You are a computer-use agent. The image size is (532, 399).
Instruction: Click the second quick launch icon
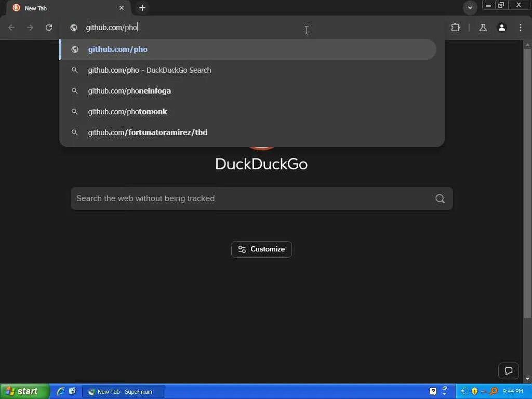(x=72, y=391)
